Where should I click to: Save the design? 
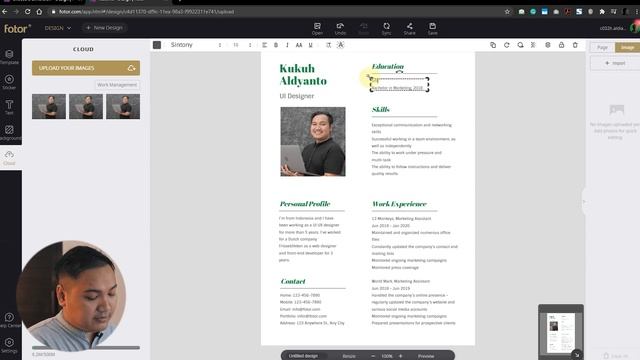pyautogui.click(x=432, y=28)
